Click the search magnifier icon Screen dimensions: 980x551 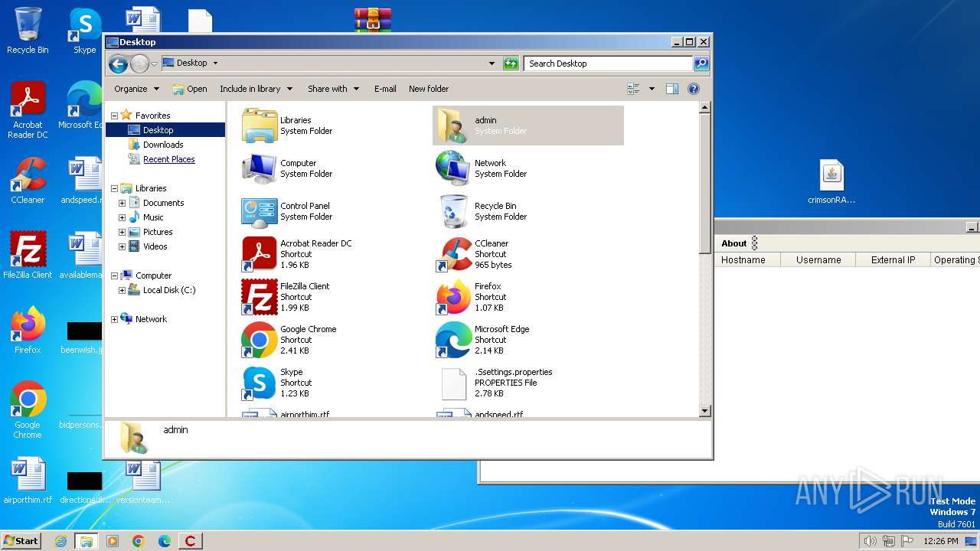tap(701, 64)
